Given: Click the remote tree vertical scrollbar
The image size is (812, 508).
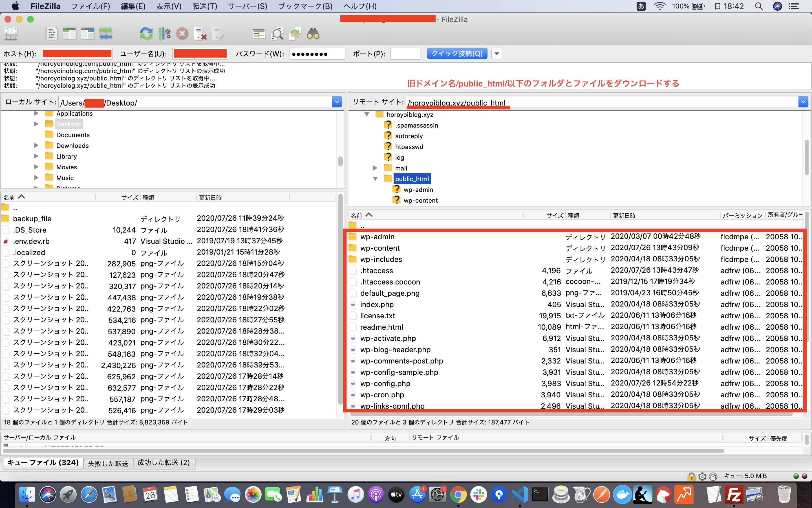Looking at the screenshot, I should click(x=807, y=158).
